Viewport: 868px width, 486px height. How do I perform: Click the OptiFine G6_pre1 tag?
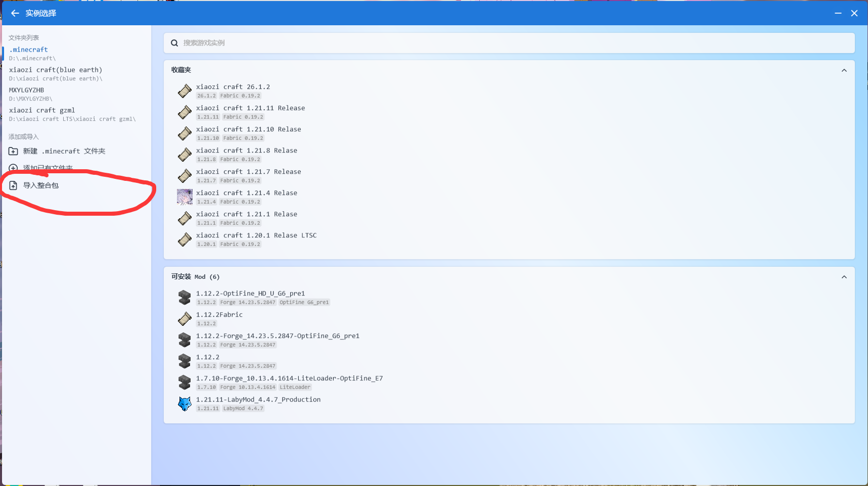point(304,303)
